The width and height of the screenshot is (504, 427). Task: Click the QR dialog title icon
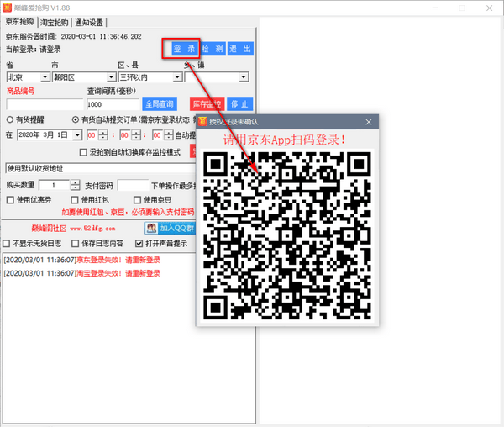point(202,122)
